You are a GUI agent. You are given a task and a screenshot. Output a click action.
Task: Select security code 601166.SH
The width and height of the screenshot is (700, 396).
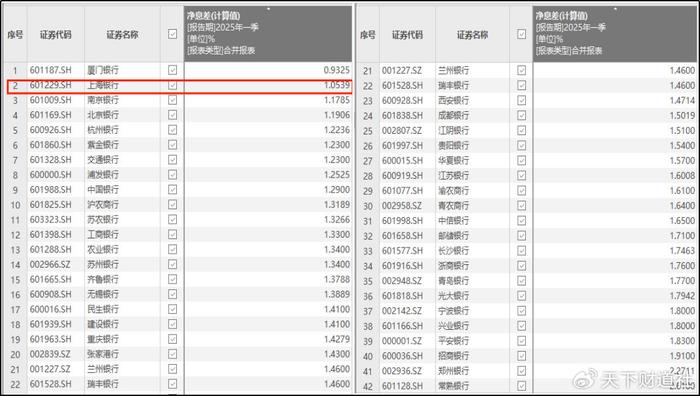pyautogui.click(x=402, y=326)
